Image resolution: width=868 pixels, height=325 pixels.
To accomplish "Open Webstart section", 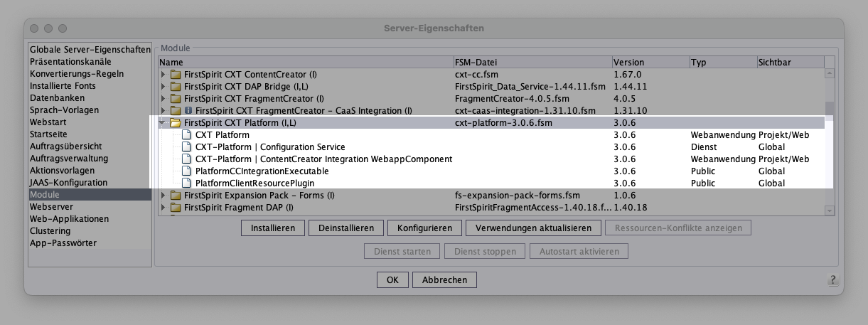I will pyautogui.click(x=90, y=122).
